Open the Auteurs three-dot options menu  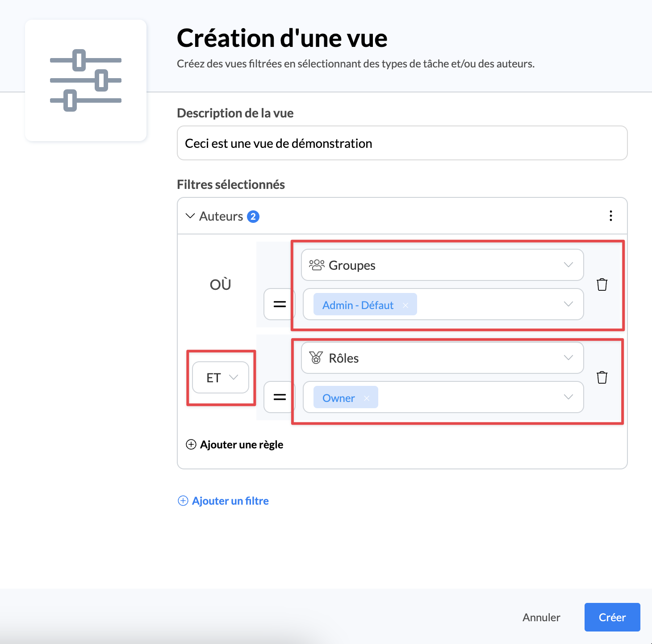tap(610, 216)
